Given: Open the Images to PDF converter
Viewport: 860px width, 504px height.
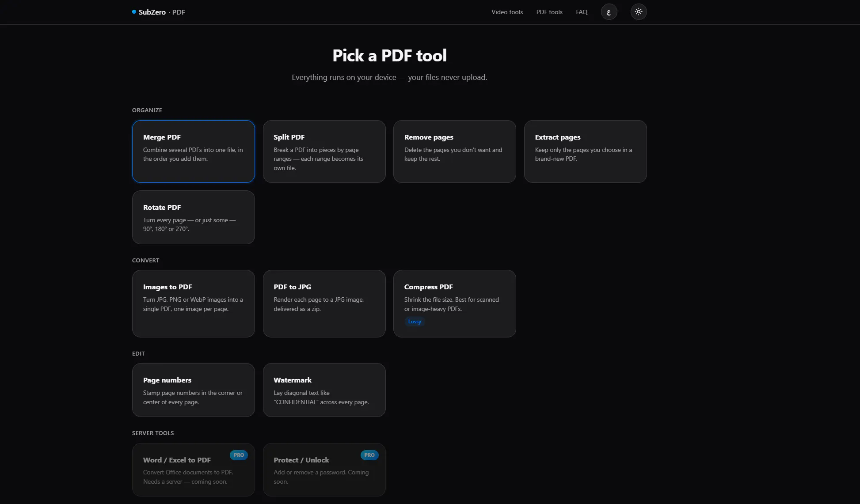Looking at the screenshot, I should 193,303.
